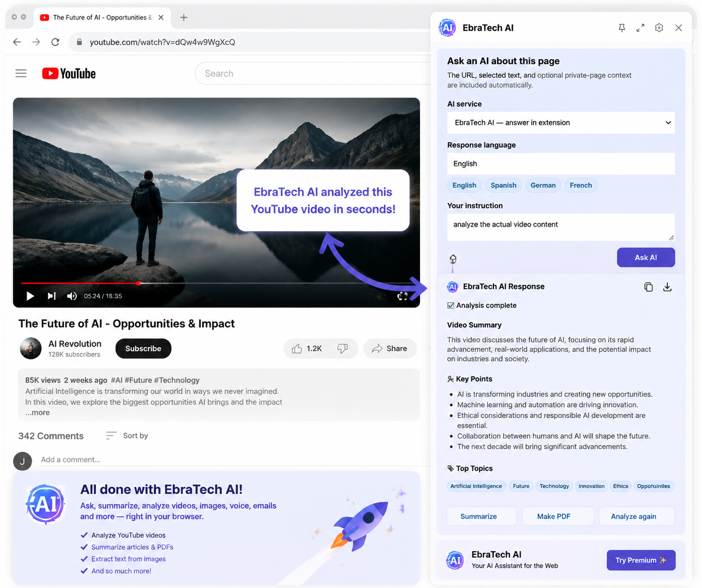Screen dimensions: 702x588
Task: Select the English language chip
Action: click(464, 185)
